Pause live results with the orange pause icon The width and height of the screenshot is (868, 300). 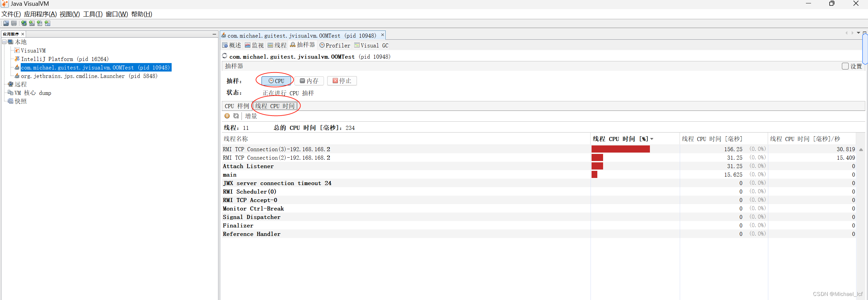click(227, 116)
